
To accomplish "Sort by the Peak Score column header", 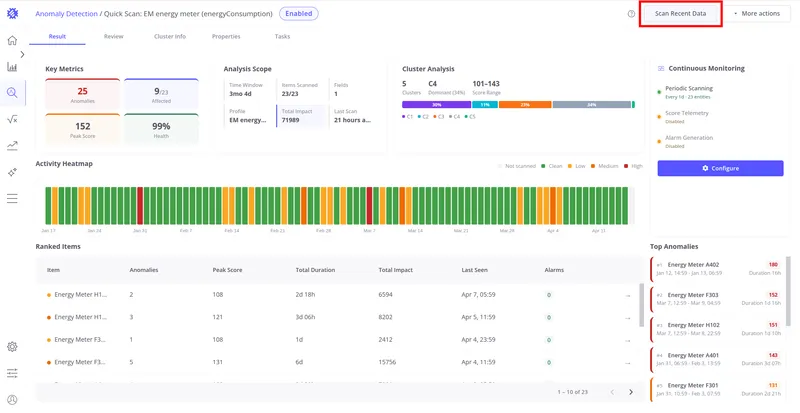I will pos(228,270).
